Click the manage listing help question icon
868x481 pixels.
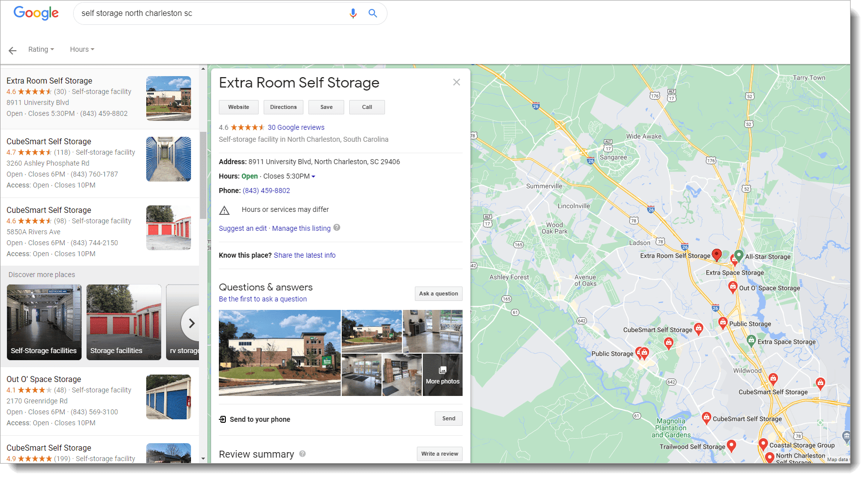[337, 228]
